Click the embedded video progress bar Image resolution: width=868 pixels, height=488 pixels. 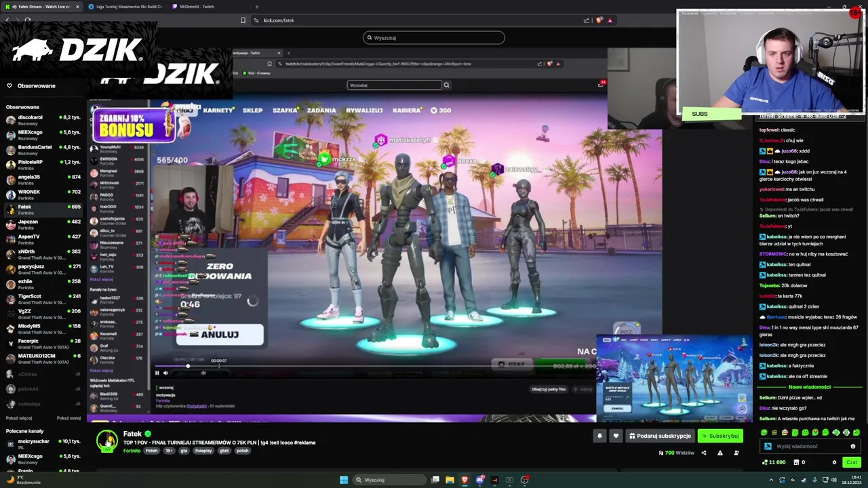point(373,367)
